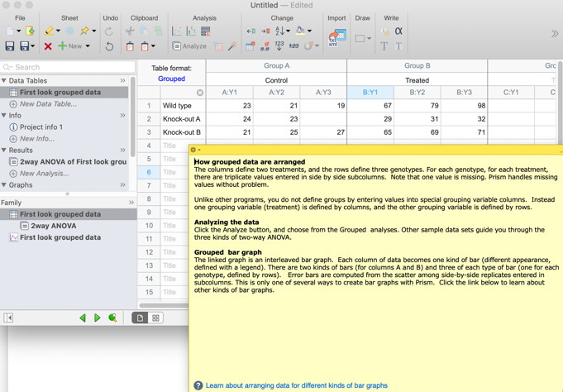Click the color scheme palette icon
The width and height of the screenshot is (563, 392).
(x=308, y=46)
